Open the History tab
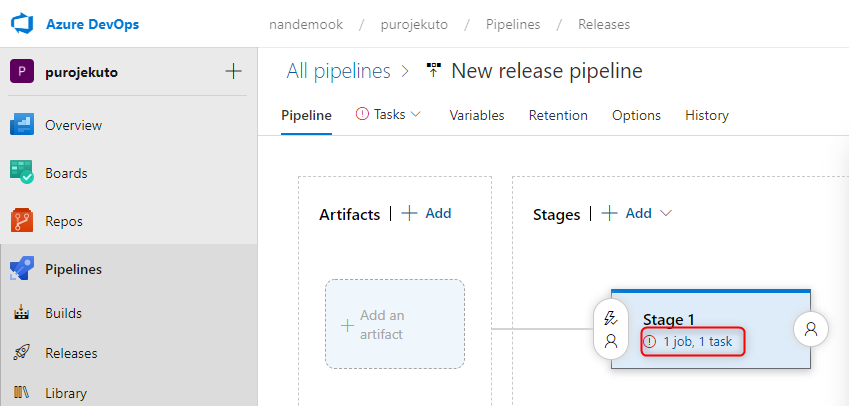This screenshot has height=406, width=849. (x=706, y=115)
